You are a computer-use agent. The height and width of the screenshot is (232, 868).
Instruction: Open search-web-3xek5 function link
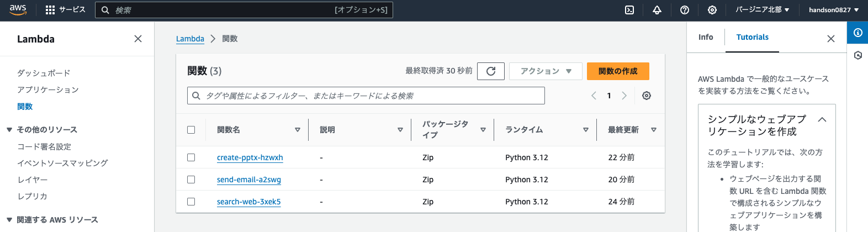pos(249,202)
